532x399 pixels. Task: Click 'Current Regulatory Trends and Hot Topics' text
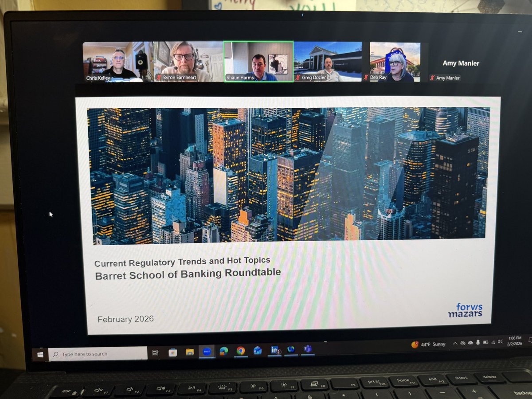point(182,261)
